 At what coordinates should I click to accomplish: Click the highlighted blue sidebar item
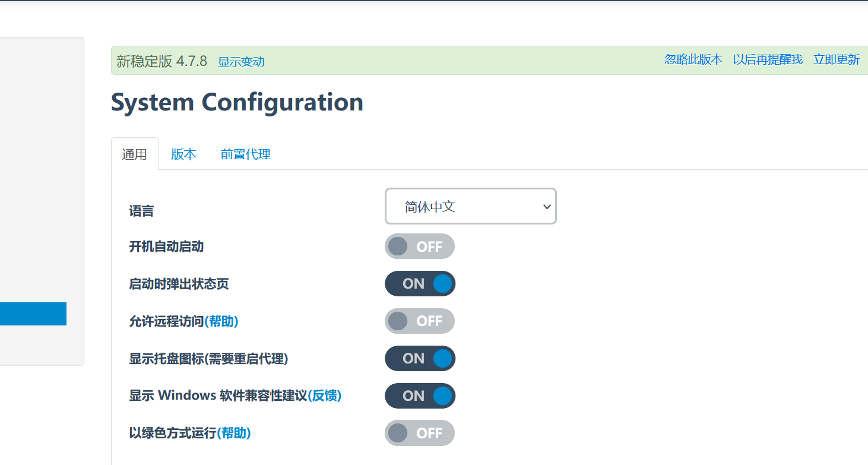tap(33, 314)
